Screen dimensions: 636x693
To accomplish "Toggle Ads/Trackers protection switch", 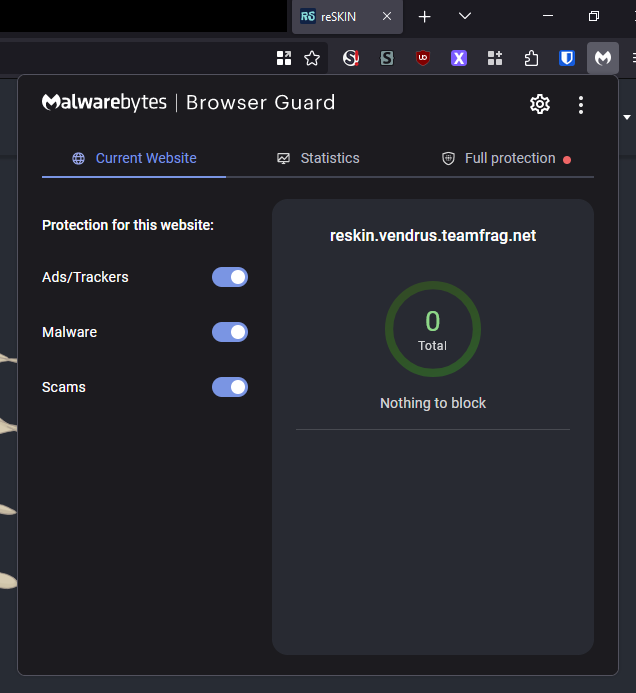I will pos(230,277).
